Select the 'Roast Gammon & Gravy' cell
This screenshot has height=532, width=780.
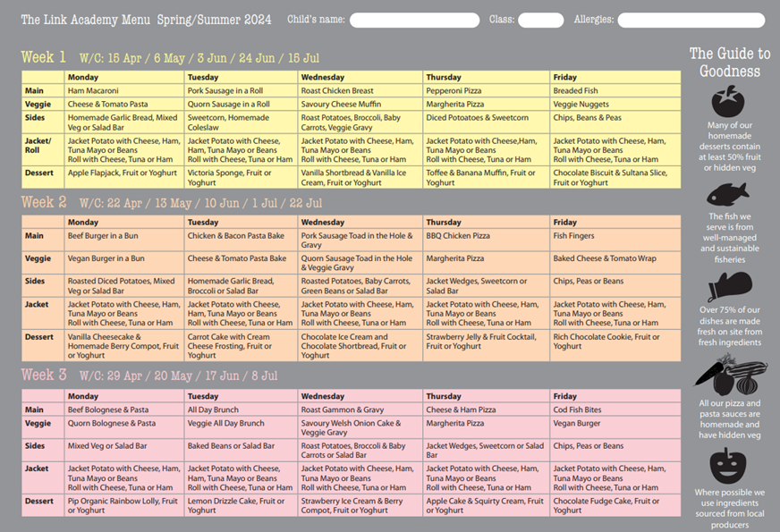pyautogui.click(x=360, y=410)
